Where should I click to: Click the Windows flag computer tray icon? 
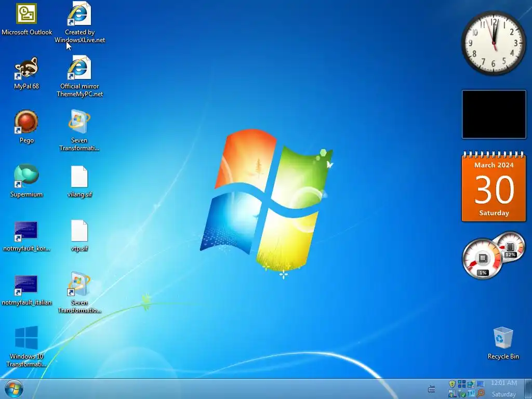tap(453, 394)
